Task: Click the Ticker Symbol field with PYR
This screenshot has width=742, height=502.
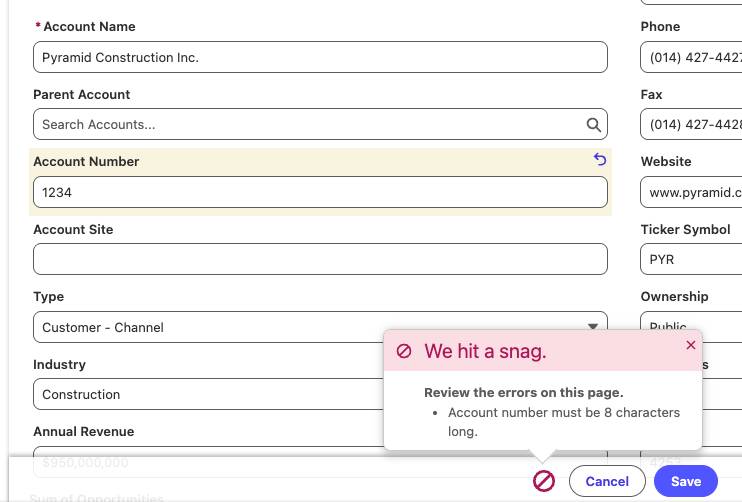Action: 691,259
